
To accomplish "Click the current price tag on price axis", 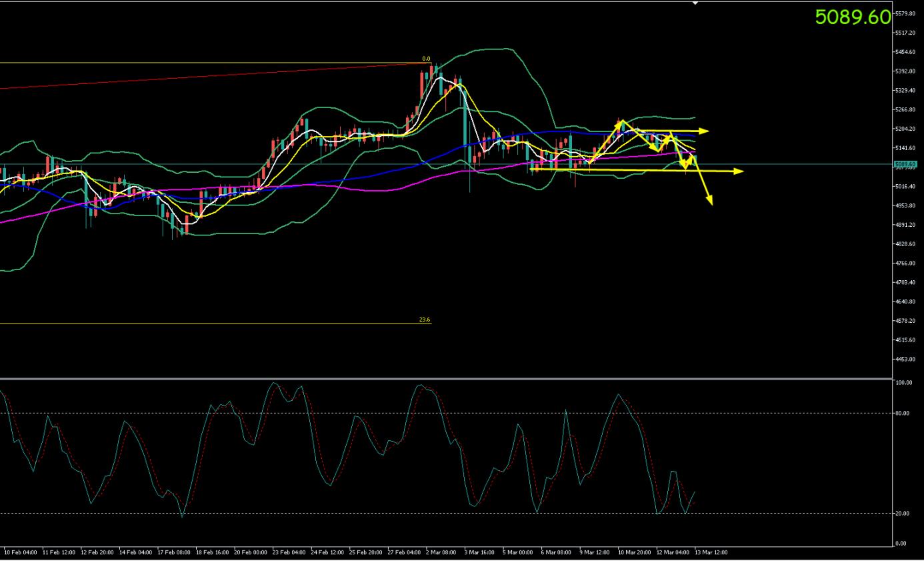I will [x=905, y=164].
